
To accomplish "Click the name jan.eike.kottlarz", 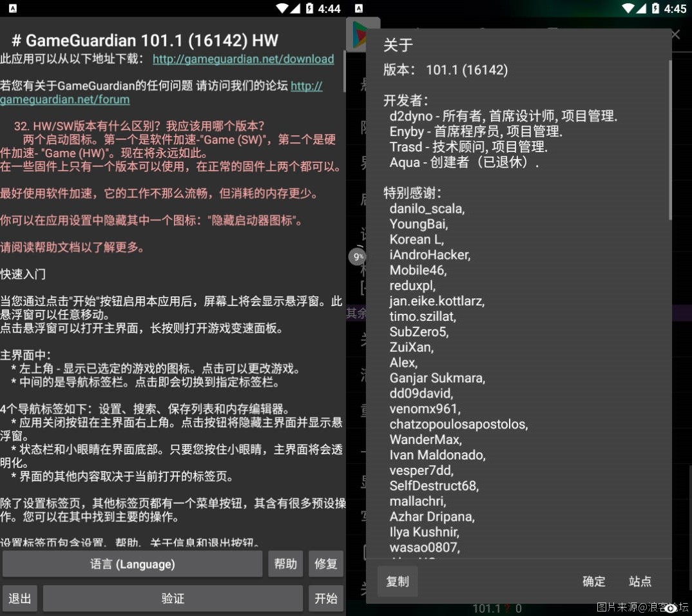I will tap(437, 301).
